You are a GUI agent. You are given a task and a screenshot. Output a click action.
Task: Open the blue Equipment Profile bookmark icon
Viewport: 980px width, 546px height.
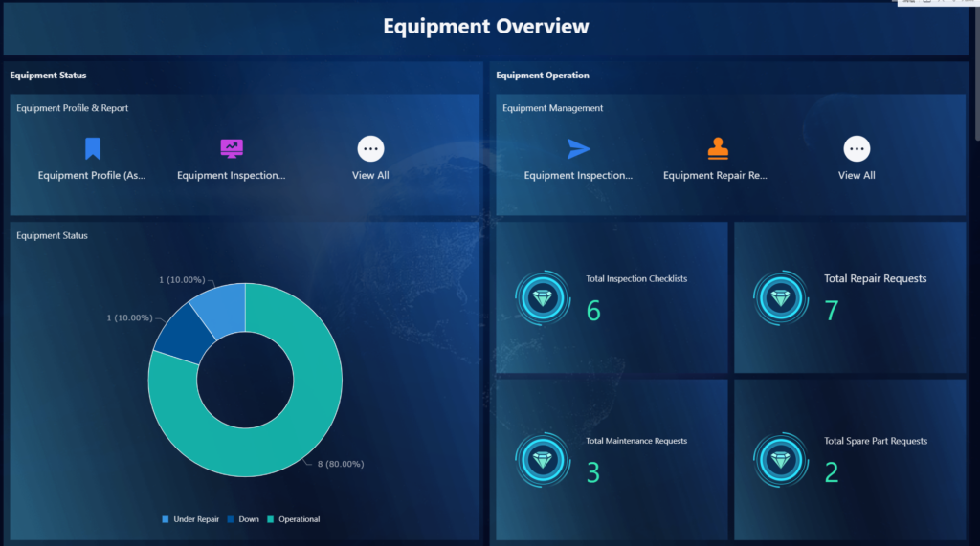(x=93, y=148)
